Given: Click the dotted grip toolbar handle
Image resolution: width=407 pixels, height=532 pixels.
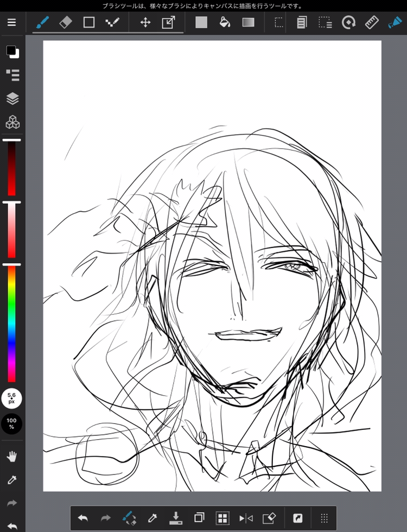Looking at the screenshot, I should (x=324, y=518).
